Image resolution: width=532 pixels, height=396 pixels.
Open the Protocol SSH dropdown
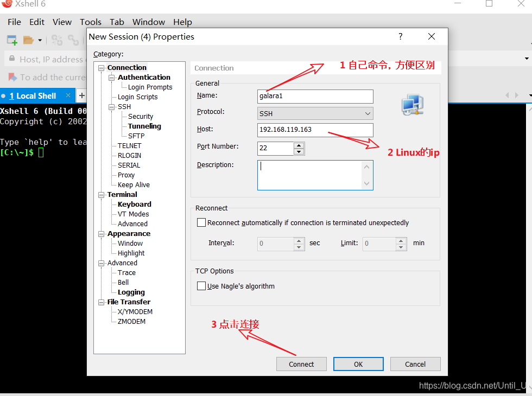315,113
